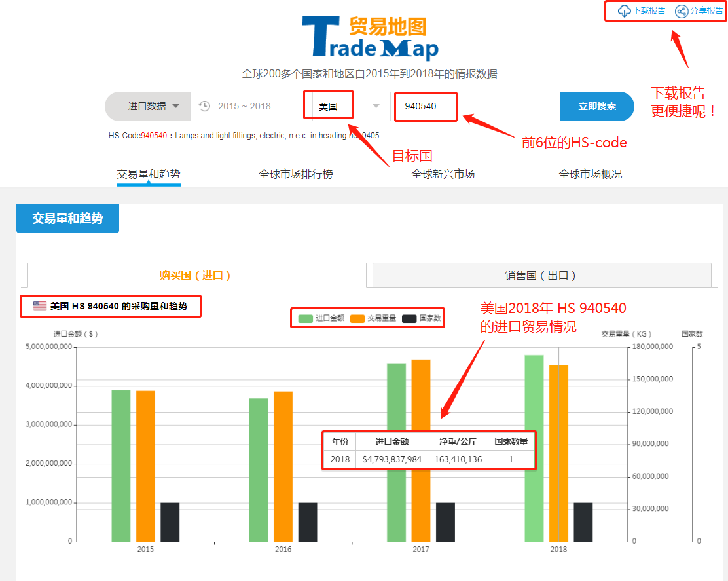The image size is (728, 581).
Task: Select the 2018 orange trade weight bar
Action: click(x=558, y=453)
